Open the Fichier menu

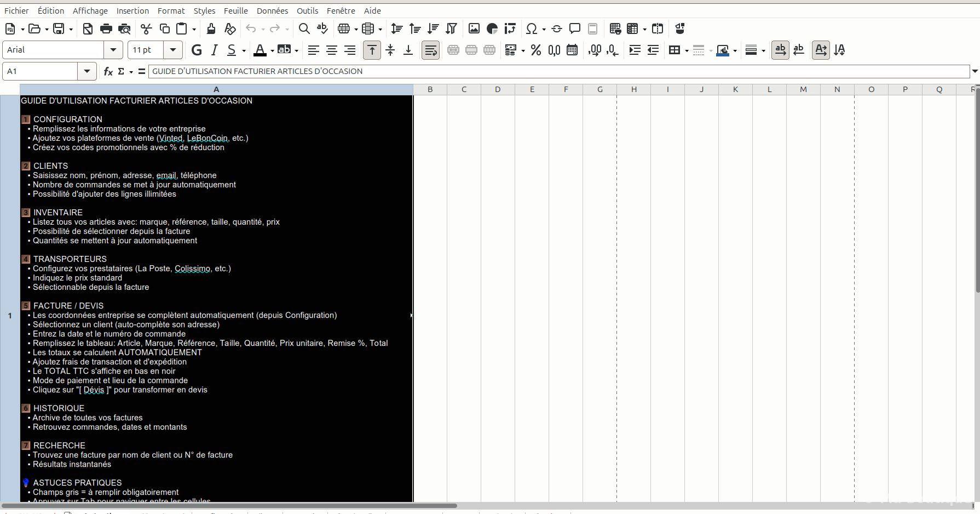tap(16, 11)
